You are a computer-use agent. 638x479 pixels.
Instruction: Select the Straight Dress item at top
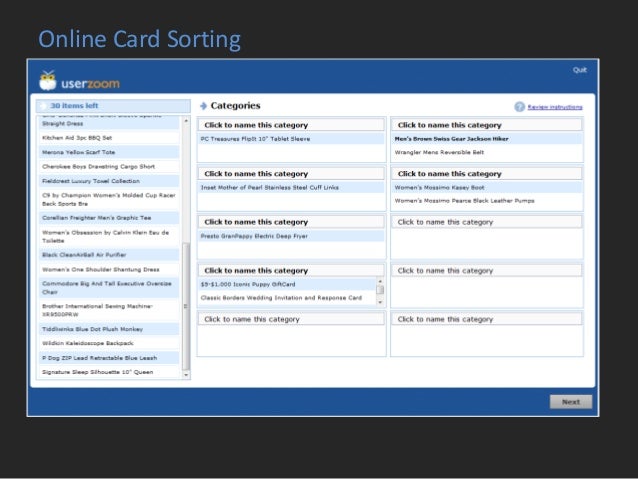tap(109, 122)
